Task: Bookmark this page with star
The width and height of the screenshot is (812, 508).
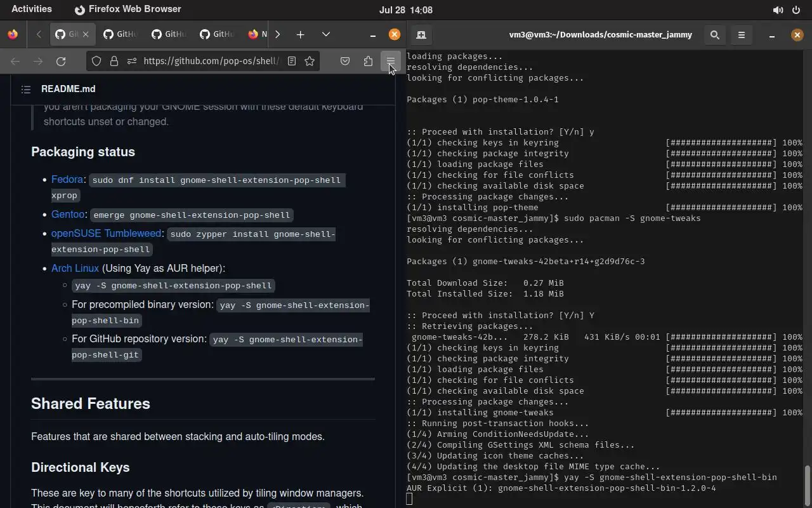Action: click(310, 61)
